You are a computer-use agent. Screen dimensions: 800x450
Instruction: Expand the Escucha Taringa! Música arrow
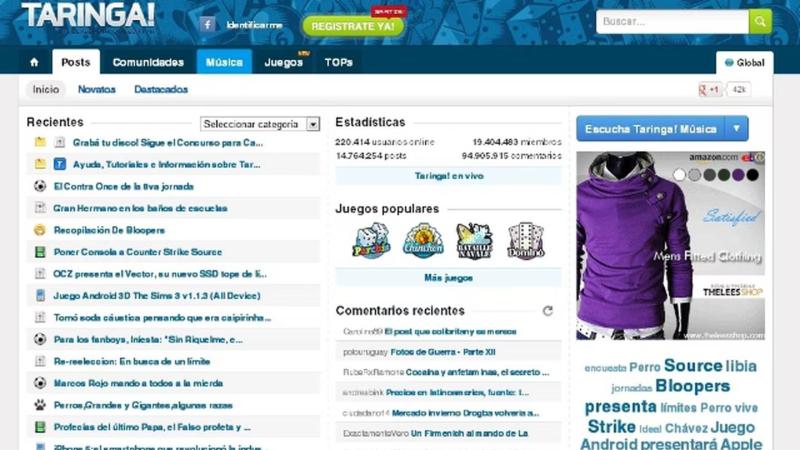pos(737,128)
